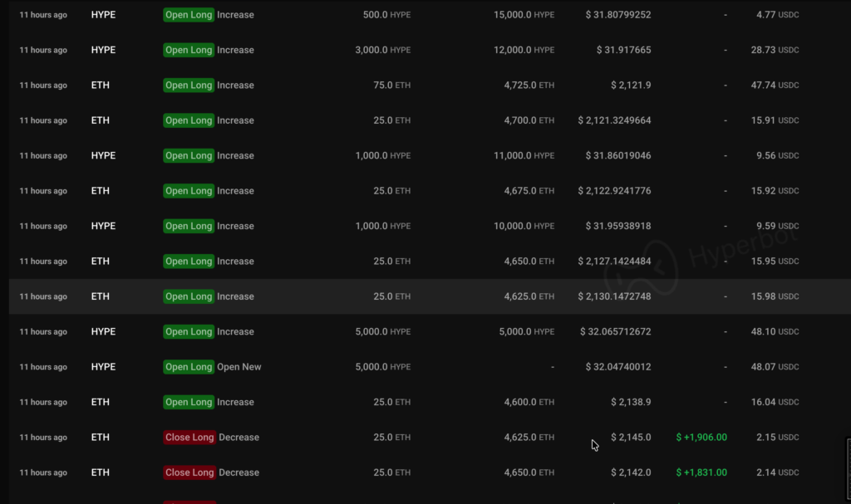The image size is (851, 504).
Task: Click the +1,906.00 realized profit value
Action: click(x=701, y=438)
